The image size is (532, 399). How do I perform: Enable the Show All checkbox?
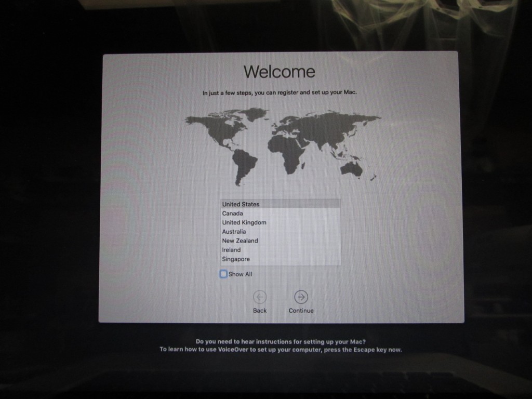pos(223,274)
